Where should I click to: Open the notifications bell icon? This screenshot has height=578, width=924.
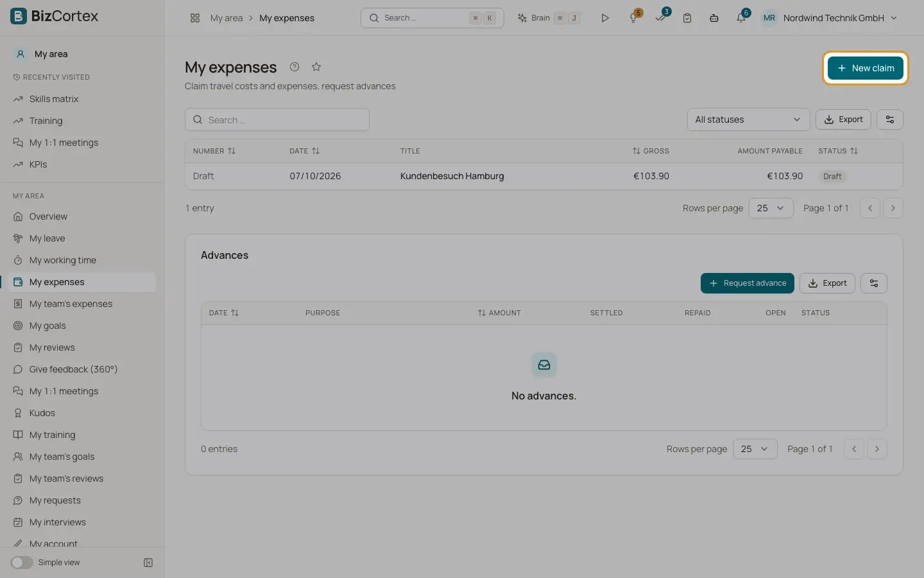click(x=741, y=18)
